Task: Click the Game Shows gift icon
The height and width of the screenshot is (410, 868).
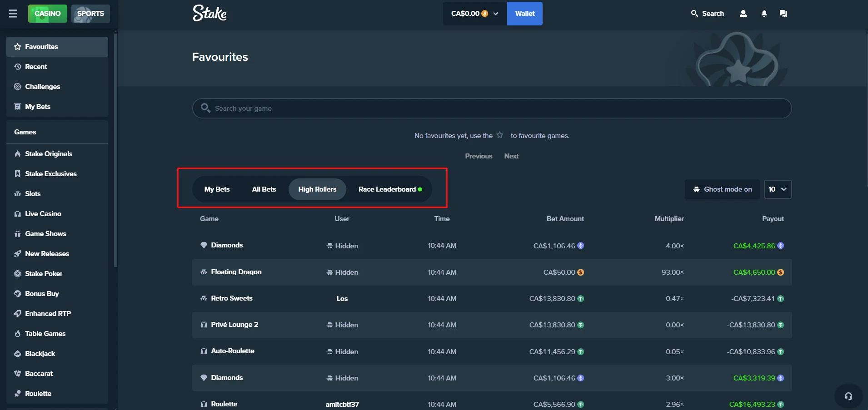Action: click(18, 234)
